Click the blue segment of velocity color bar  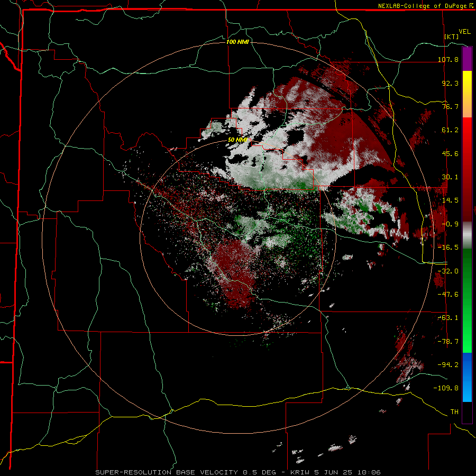467,377
